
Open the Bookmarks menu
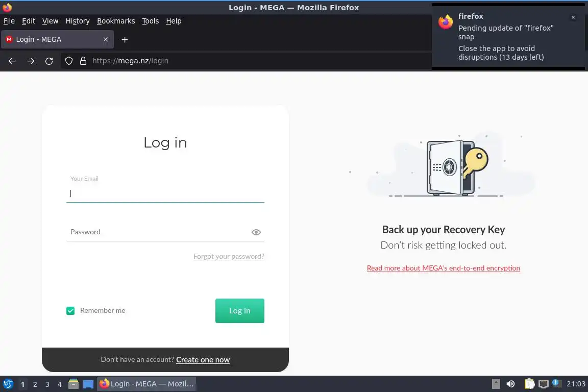(116, 21)
